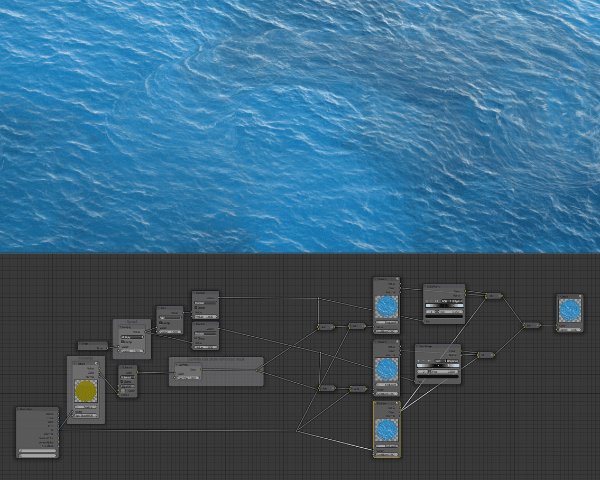This screenshot has width=600, height=480.
Task: Toggle checkbox in upper-right stacked math node
Action: (196, 307)
